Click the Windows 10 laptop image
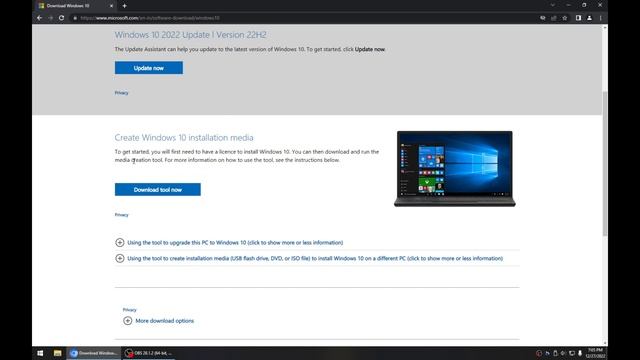This screenshot has width=640, height=360. coord(455,169)
